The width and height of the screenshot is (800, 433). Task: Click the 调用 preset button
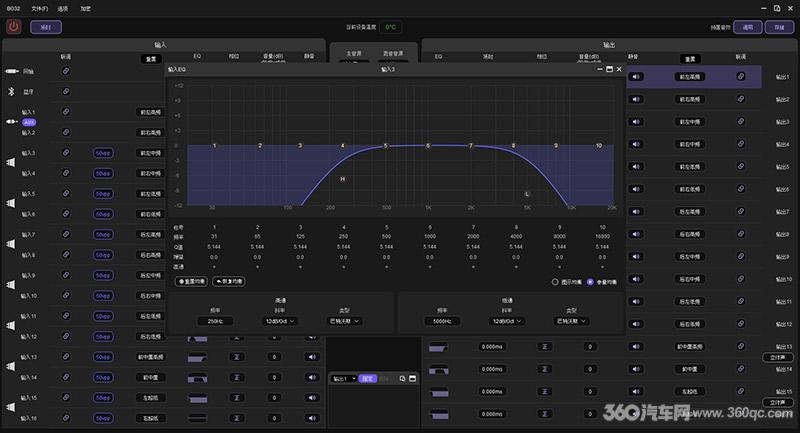coord(747,27)
